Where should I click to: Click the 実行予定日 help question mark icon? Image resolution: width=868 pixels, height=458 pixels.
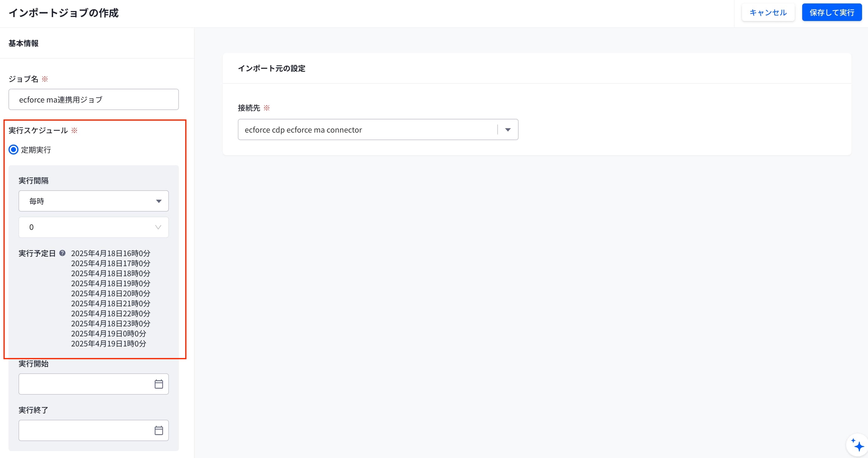62,253
